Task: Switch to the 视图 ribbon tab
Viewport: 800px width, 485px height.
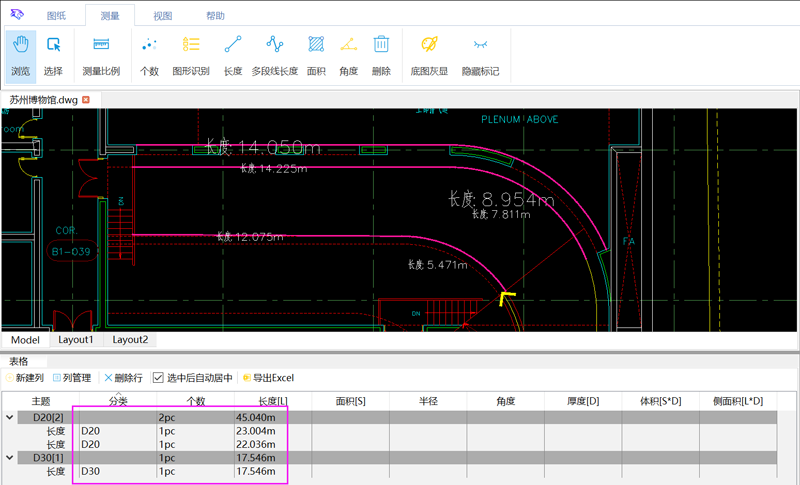Action: [162, 16]
